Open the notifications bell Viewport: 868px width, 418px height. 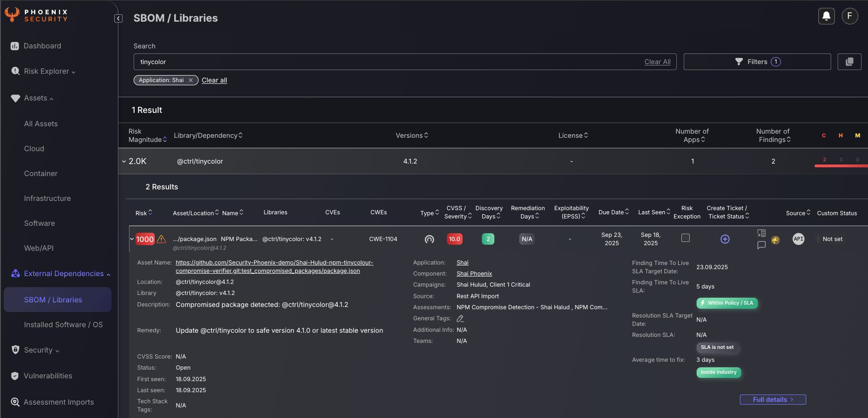click(x=826, y=16)
